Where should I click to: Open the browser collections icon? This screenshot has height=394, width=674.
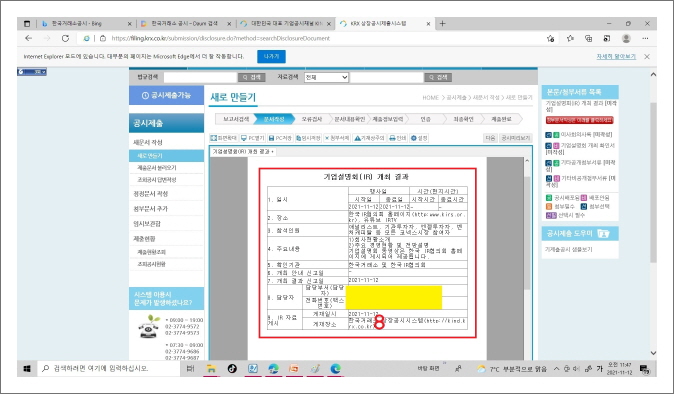588,38
